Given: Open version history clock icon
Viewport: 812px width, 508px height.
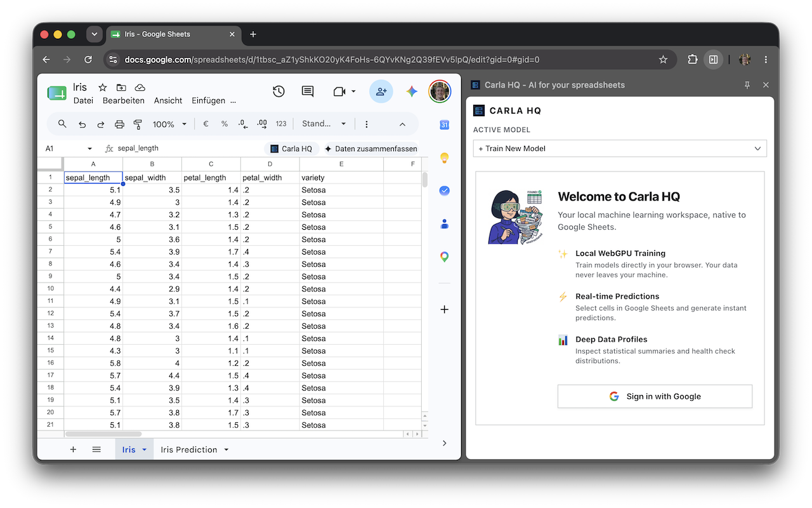Looking at the screenshot, I should 278,91.
